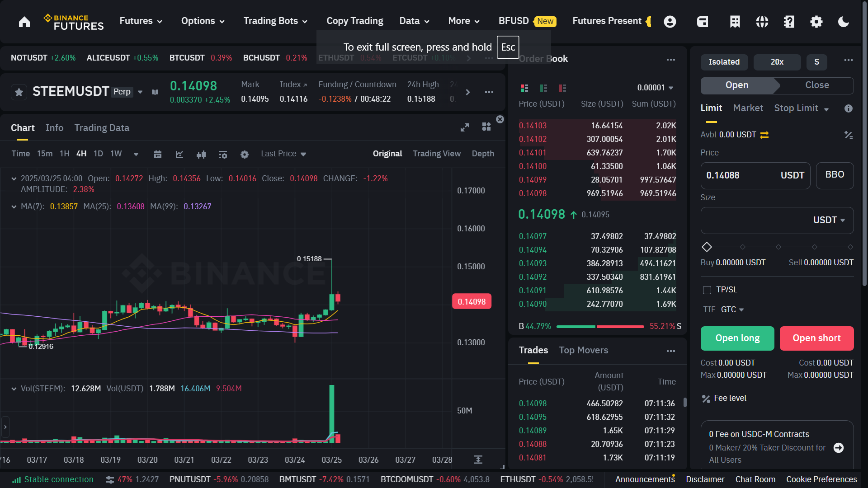The image size is (868, 488).
Task: Open Trades panel more options menu
Action: pos(671,351)
